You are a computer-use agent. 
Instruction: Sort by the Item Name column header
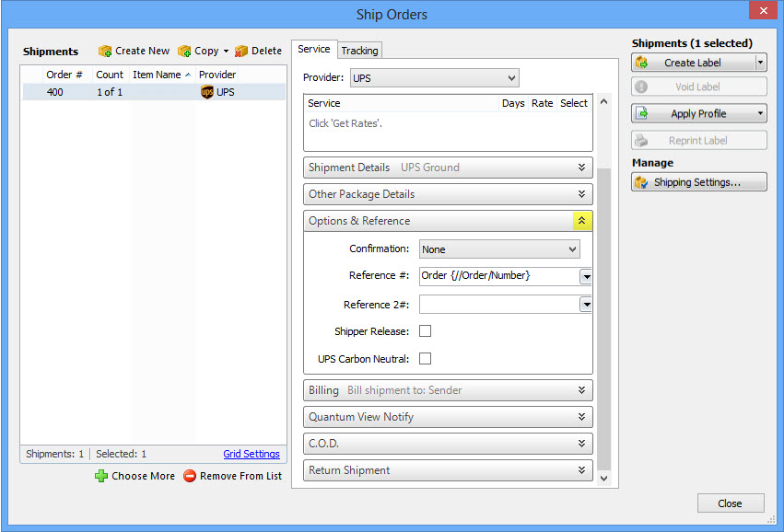pyautogui.click(x=162, y=75)
